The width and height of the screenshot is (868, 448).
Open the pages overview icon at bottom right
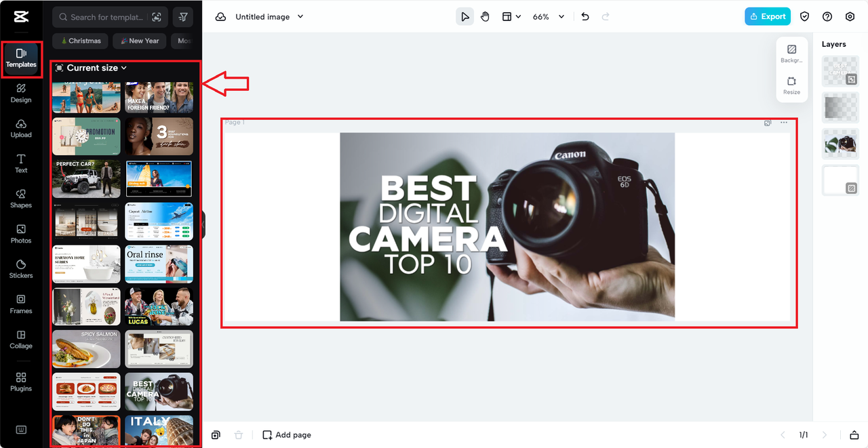point(854,435)
